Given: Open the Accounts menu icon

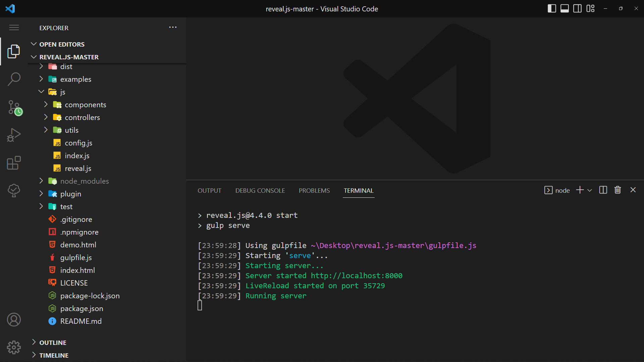Looking at the screenshot, I should click(14, 319).
